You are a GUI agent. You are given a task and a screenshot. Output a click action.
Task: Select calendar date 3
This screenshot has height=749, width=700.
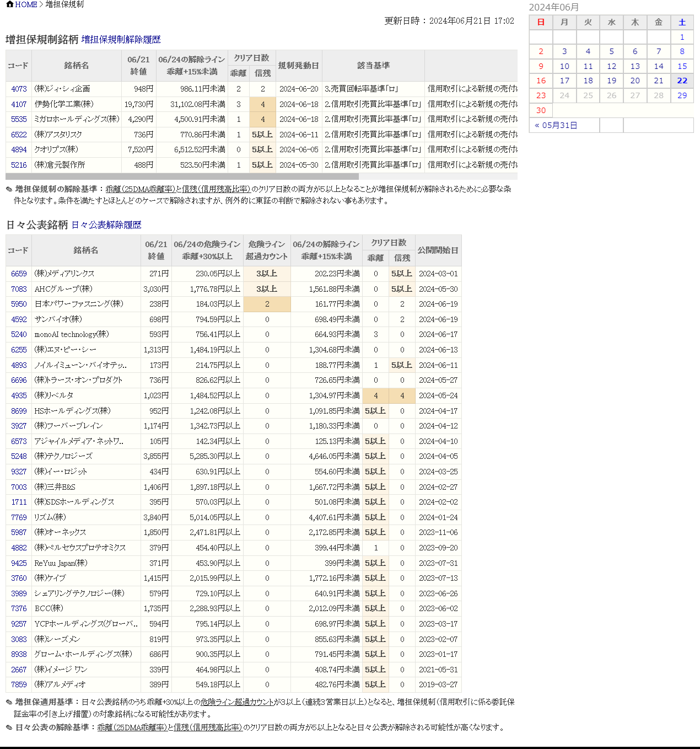point(564,51)
